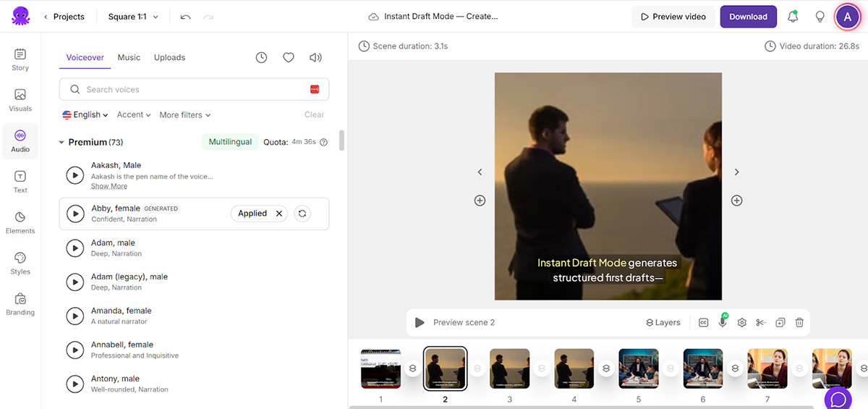Collapse the Premium voices section
Screen dimensions: 868x409
click(x=61, y=143)
